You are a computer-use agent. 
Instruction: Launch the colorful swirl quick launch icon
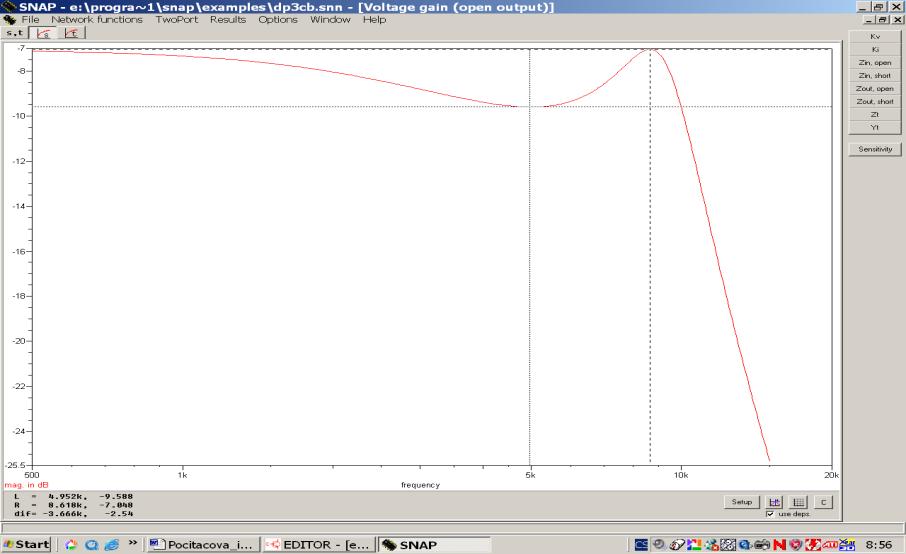click(70, 544)
